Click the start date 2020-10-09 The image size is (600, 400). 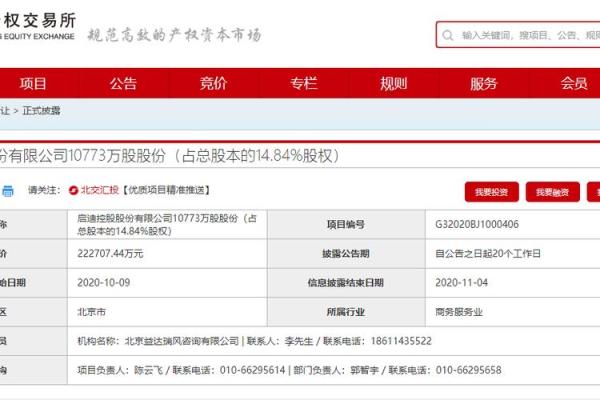click(x=104, y=283)
